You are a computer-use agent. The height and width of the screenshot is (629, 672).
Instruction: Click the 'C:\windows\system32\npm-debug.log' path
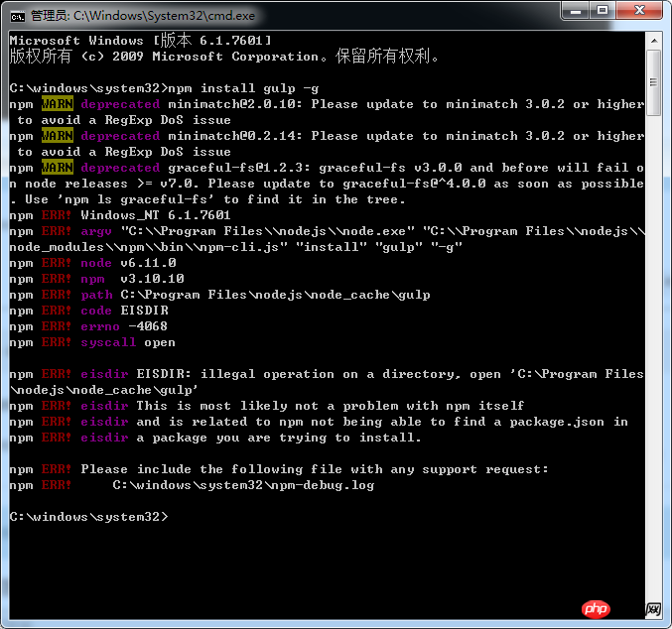243,485
